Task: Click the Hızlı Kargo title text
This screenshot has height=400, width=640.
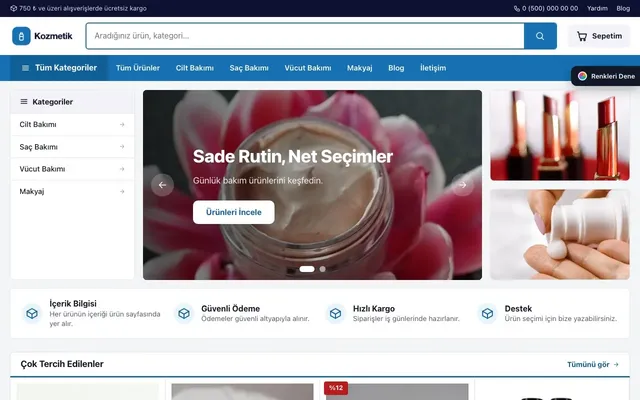Action: coord(373,309)
